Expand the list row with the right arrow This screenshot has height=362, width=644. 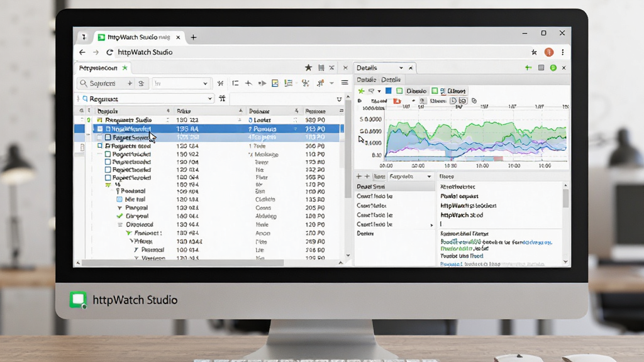431,225
